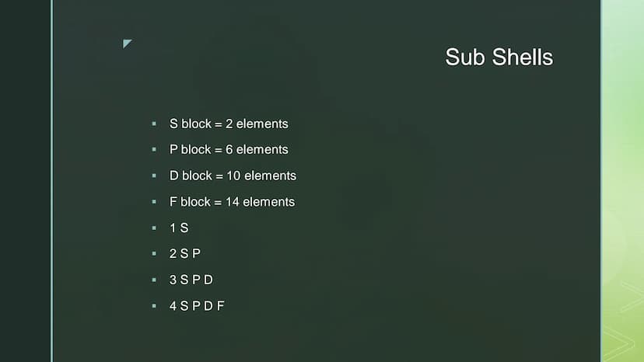Click the light green decorative side panel
Viewport: 644px width, 362px height.
pyautogui.click(x=623, y=181)
